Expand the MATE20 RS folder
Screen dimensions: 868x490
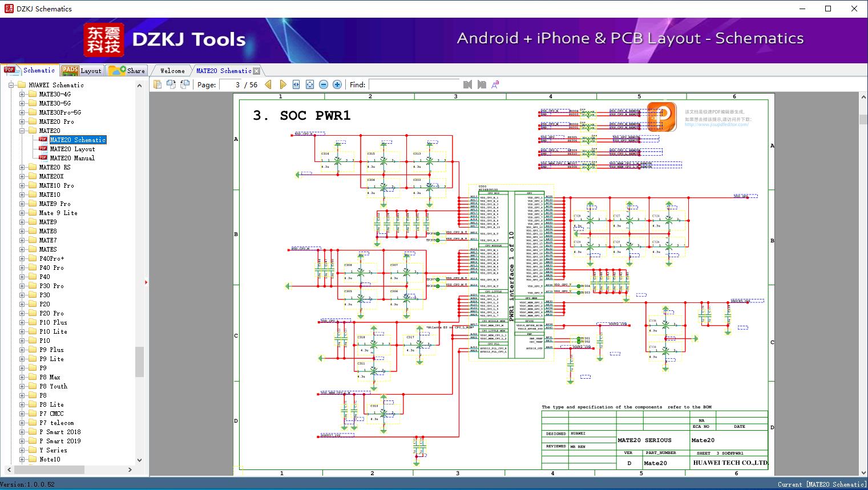[x=22, y=167]
